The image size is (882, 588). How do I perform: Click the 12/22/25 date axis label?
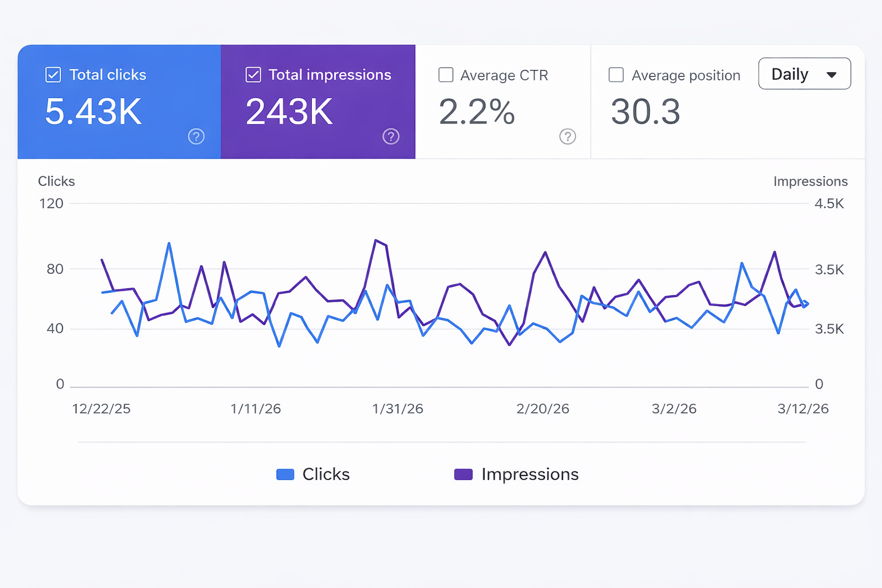tap(101, 409)
